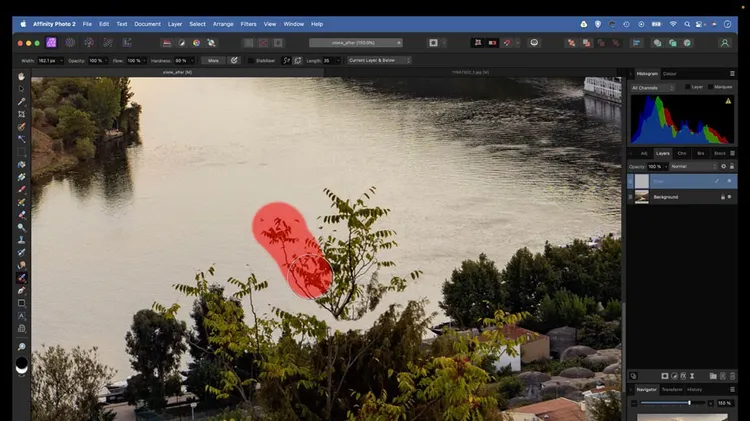This screenshot has width=750, height=421.
Task: Switch to the Liquify Persona icon
Action: (x=70, y=43)
